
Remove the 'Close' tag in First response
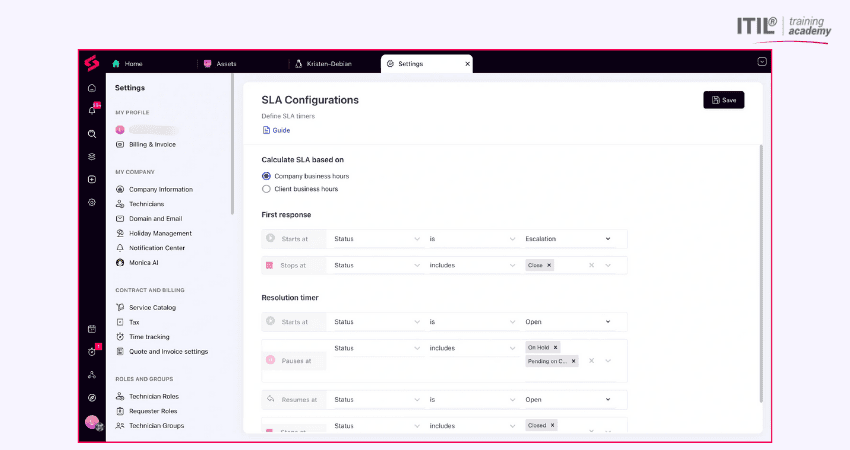point(549,265)
